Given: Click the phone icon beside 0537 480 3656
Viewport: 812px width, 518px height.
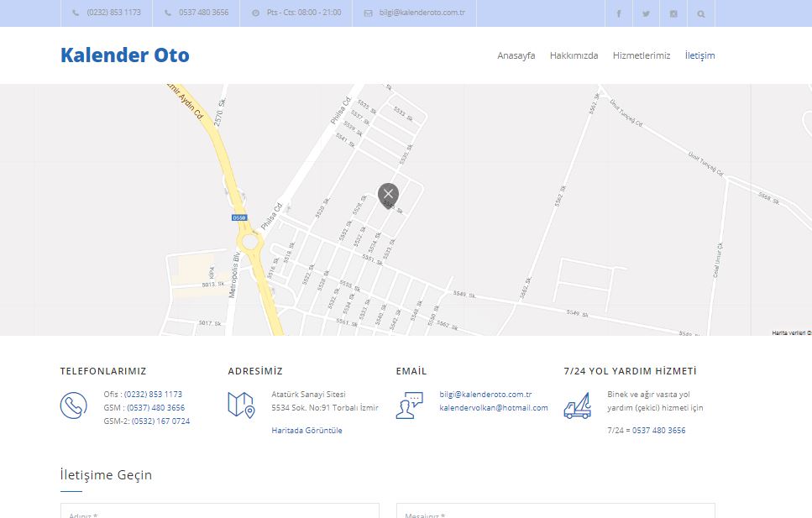Looking at the screenshot, I should [168, 13].
